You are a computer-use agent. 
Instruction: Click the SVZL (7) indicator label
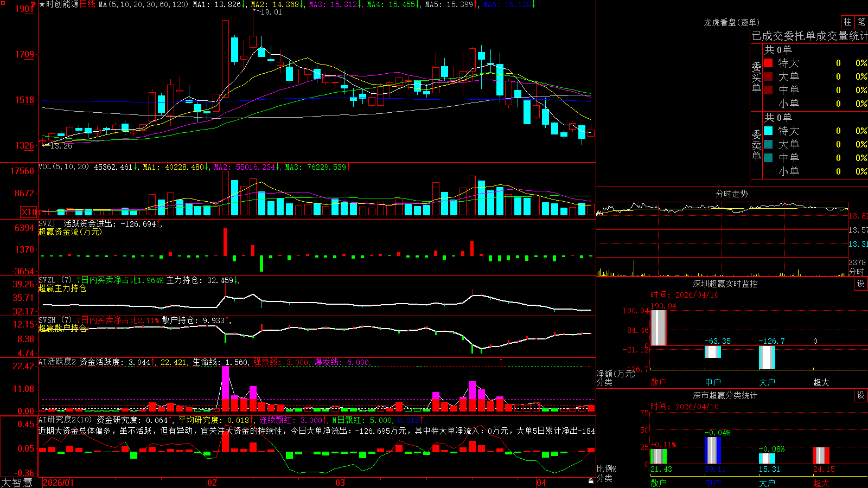click(55, 280)
